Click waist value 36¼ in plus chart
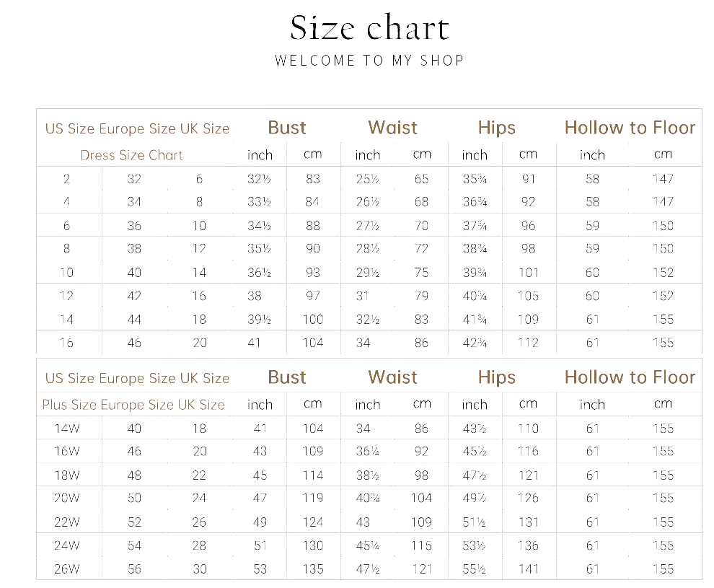Viewport: 714px width, 588px height. point(367,452)
